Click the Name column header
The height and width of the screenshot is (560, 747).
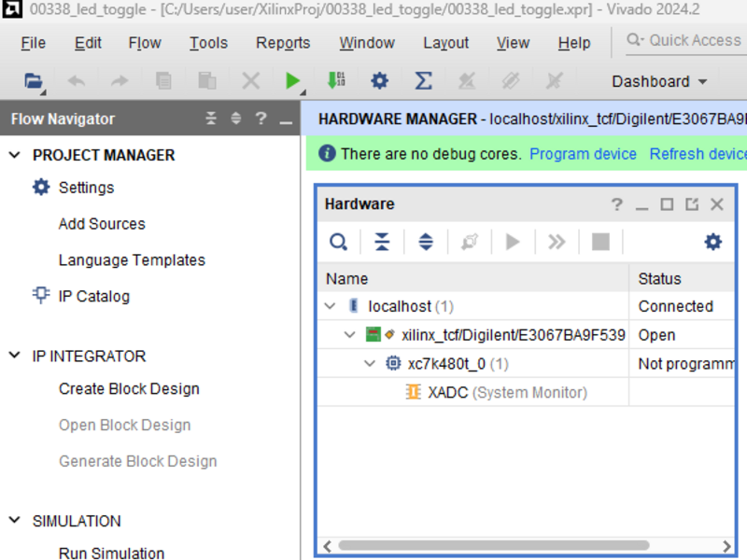coord(473,278)
